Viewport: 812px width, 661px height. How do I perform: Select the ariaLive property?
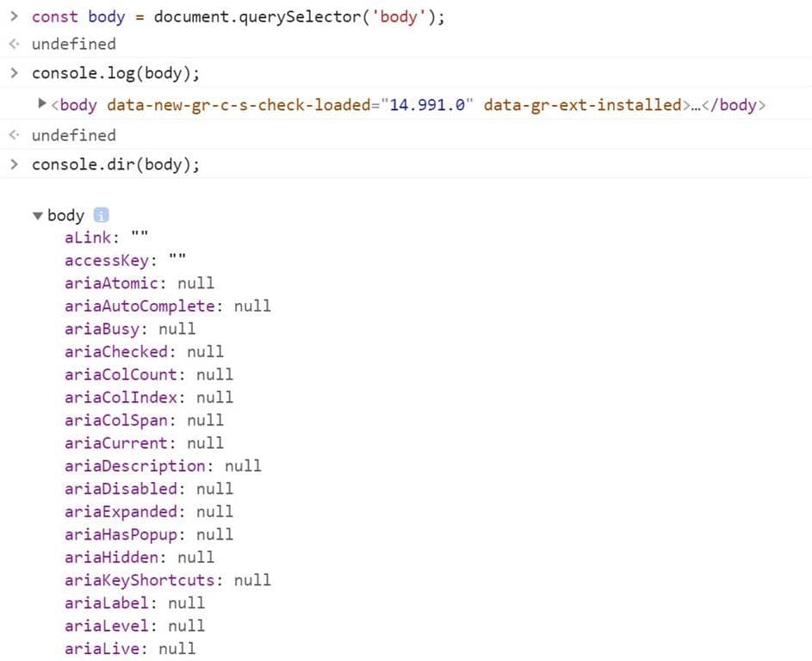[x=130, y=648]
